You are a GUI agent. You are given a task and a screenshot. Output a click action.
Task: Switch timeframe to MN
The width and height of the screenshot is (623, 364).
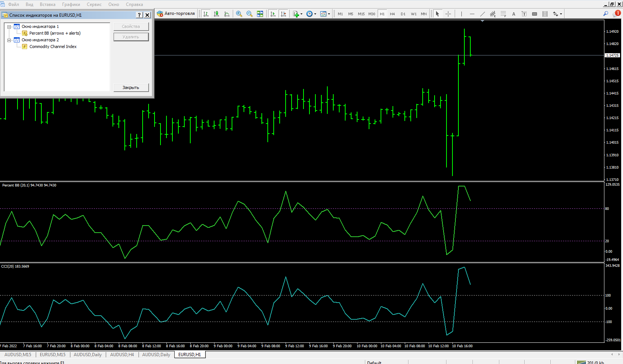coord(424,14)
